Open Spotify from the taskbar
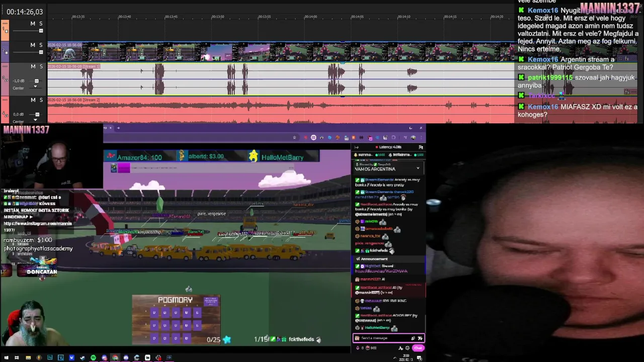This screenshot has height=362, width=644. coord(93,358)
